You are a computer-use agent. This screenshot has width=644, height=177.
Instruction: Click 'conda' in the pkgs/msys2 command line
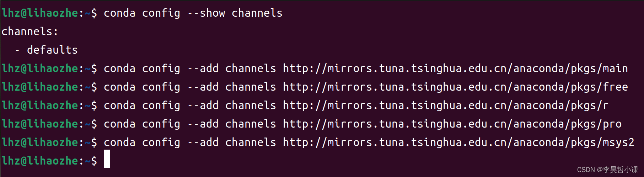pyautogui.click(x=119, y=143)
